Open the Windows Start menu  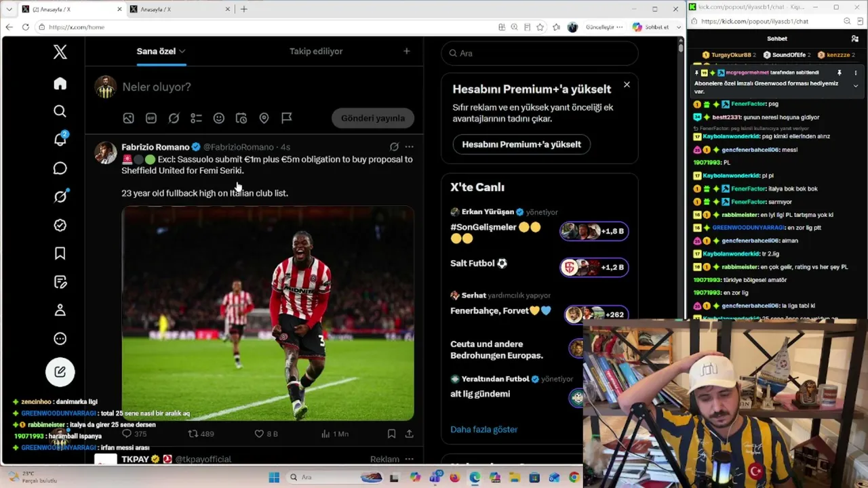[274, 478]
